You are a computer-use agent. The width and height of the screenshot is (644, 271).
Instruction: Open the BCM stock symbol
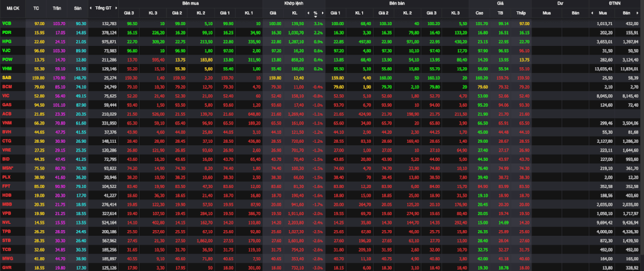(6, 86)
